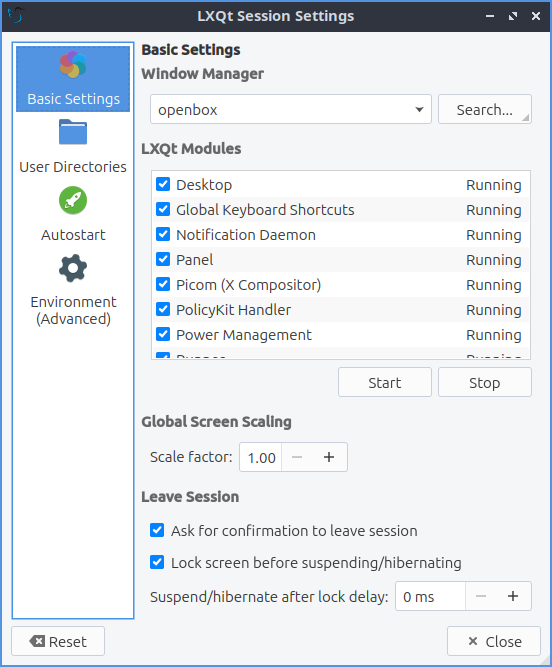The image size is (552, 667).
Task: Click the Reset button
Action: click(x=58, y=641)
